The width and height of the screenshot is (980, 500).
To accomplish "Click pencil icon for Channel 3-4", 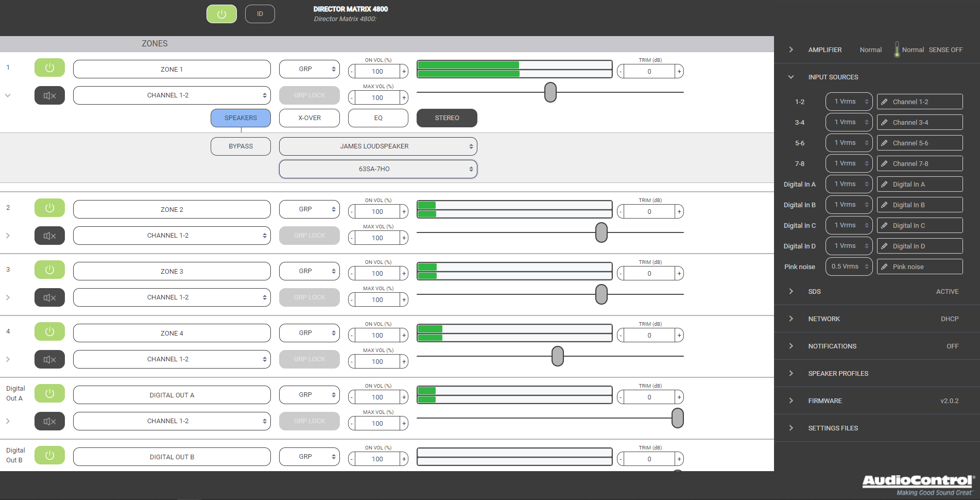I will click(884, 123).
